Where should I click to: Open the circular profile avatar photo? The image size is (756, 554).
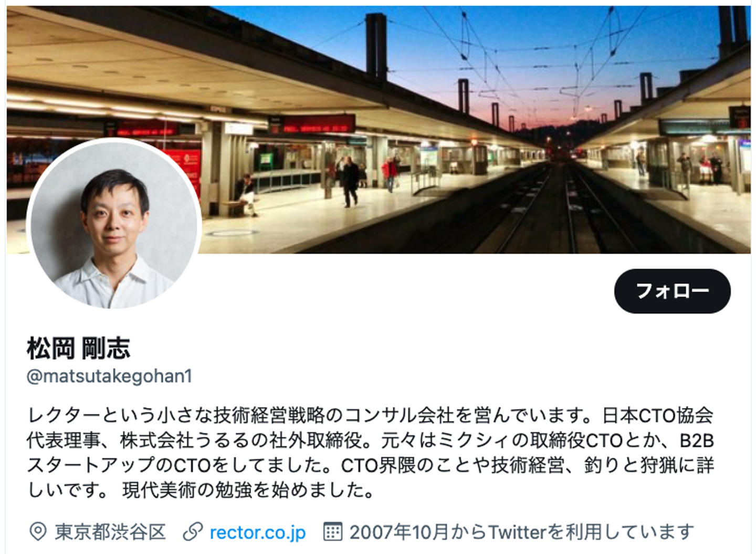coord(114,225)
